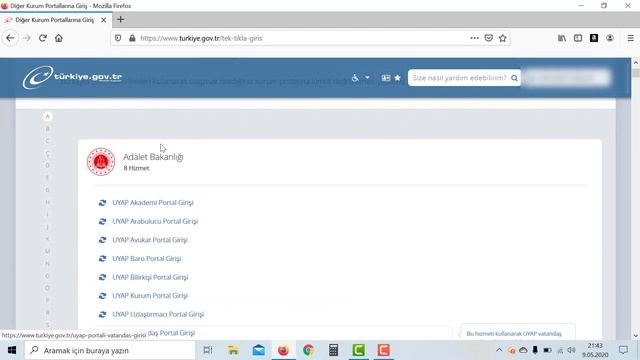Open the green Camtasia taskbar icon
Image resolution: width=640 pixels, height=360 pixels.
point(358,350)
